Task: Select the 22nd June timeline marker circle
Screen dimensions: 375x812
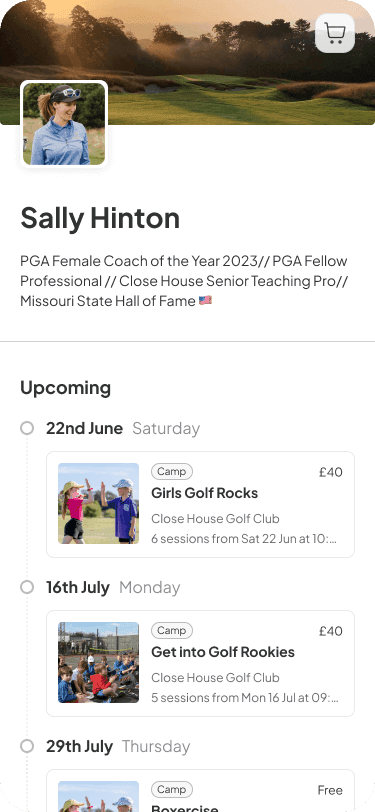Action: 27,428
